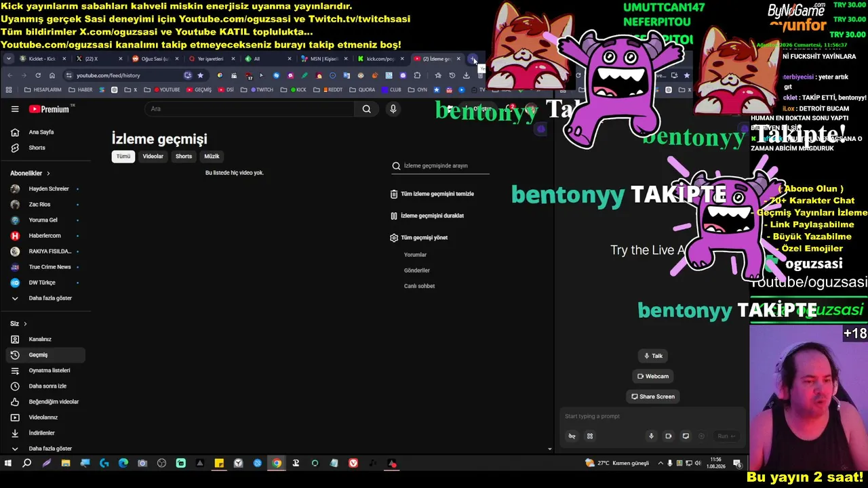Start voice search with the microphone icon
868x488 pixels.
pos(393,109)
